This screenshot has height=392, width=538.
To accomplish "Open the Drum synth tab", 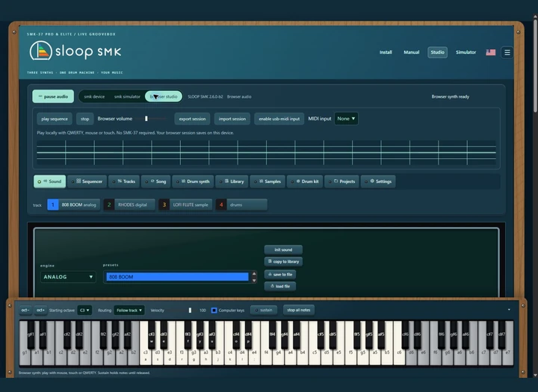I will pyautogui.click(x=194, y=181).
